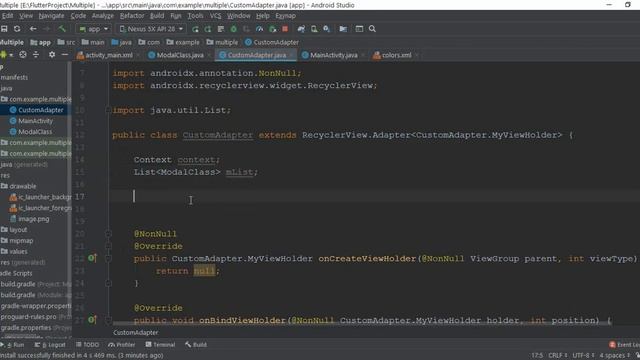Open the Profiler tool window
The image size is (640, 360).
click(122, 344)
